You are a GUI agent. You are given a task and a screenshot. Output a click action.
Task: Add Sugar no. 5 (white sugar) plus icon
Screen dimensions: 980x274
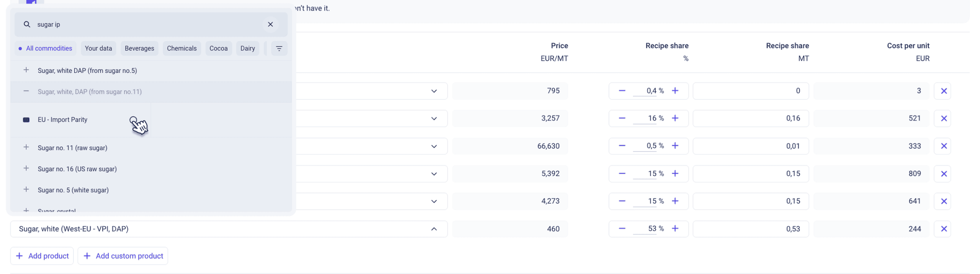point(26,189)
